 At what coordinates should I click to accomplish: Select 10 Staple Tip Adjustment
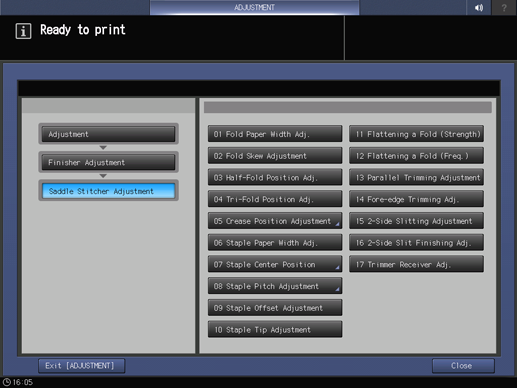[x=275, y=329]
